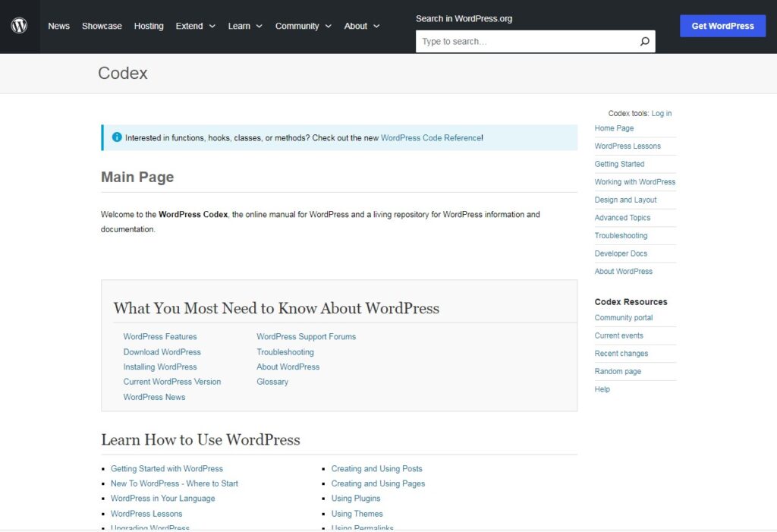Click the Log in link
This screenshot has height=532, width=777.
click(662, 114)
